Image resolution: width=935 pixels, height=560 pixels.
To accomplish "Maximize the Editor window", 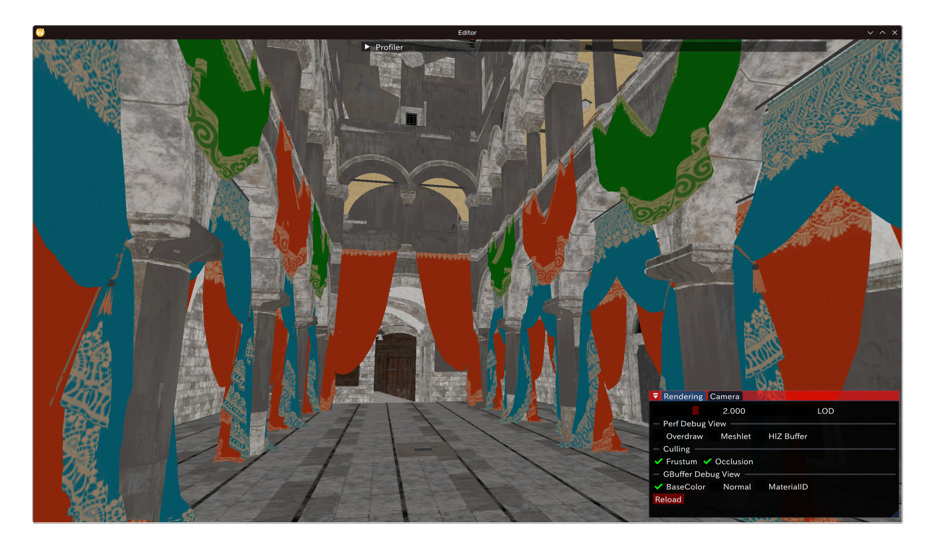I will click(882, 33).
